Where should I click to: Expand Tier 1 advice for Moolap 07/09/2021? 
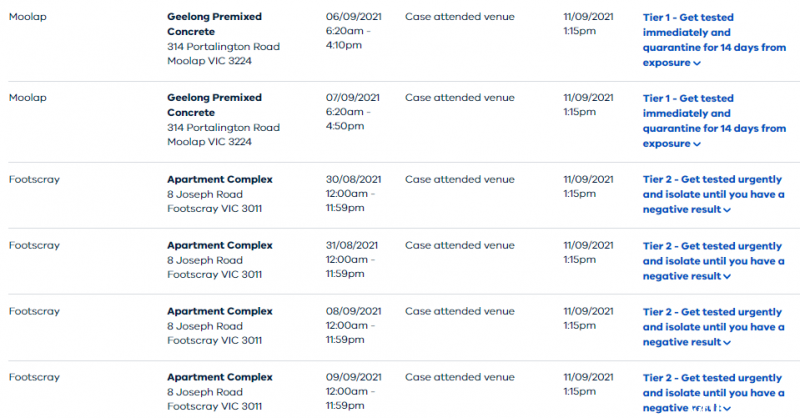(714, 121)
